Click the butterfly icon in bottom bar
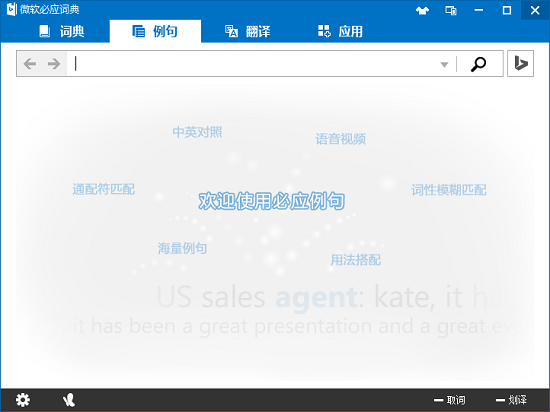 pyautogui.click(x=69, y=400)
